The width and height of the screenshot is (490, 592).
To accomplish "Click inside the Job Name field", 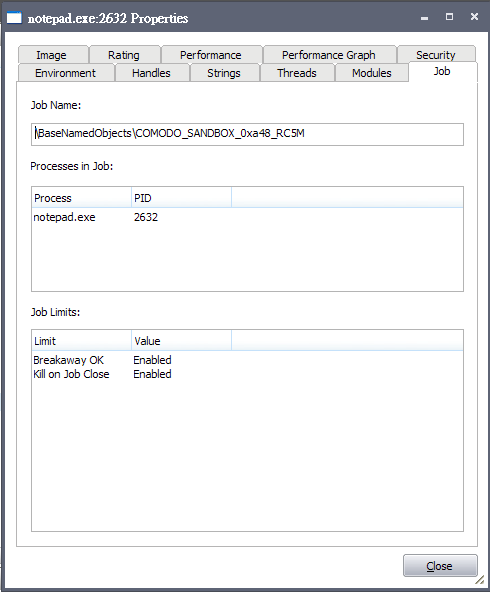I will (247, 134).
